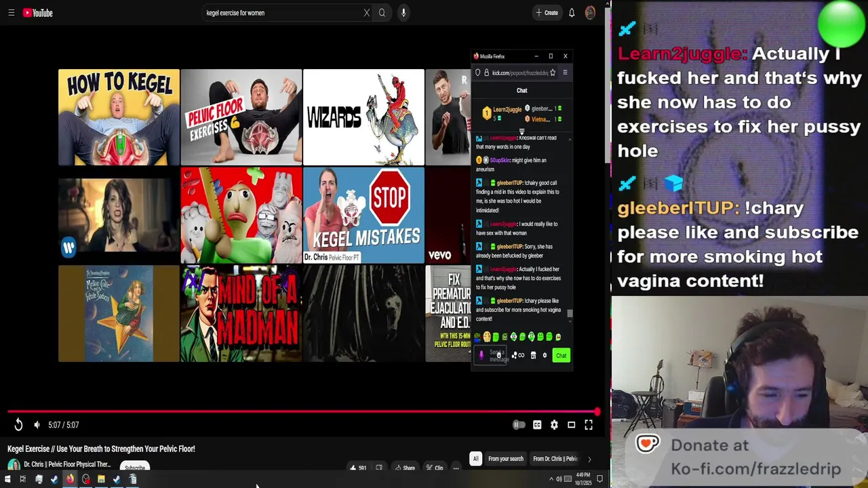This screenshot has height=488, width=868.
Task: View site info via the padlock icon
Action: (486, 73)
